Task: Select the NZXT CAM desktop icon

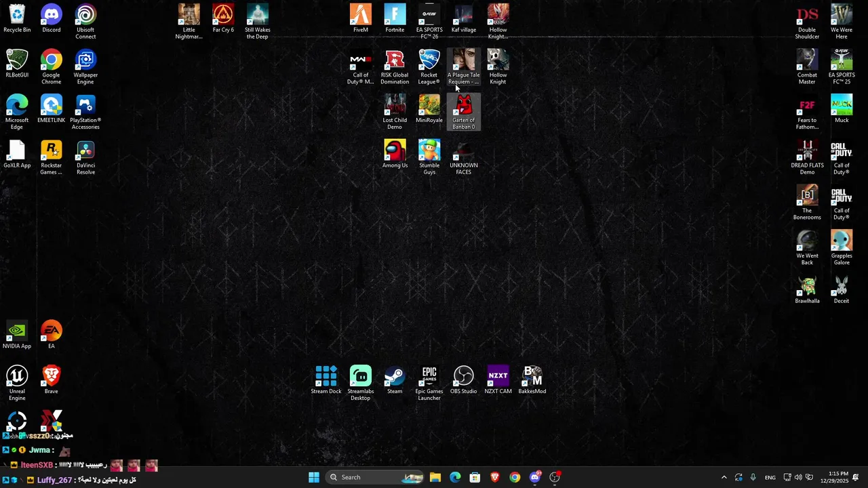Action: pos(498,380)
